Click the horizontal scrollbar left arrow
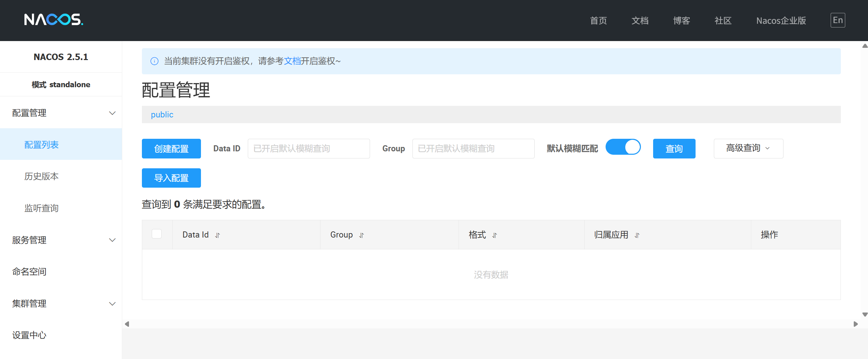The width and height of the screenshot is (868, 359). (x=127, y=324)
